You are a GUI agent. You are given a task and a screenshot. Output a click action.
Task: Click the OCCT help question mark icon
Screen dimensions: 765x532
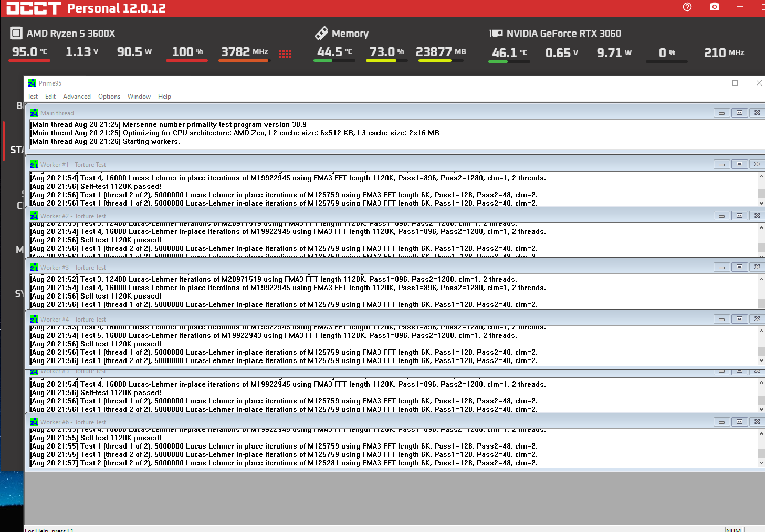687,7
